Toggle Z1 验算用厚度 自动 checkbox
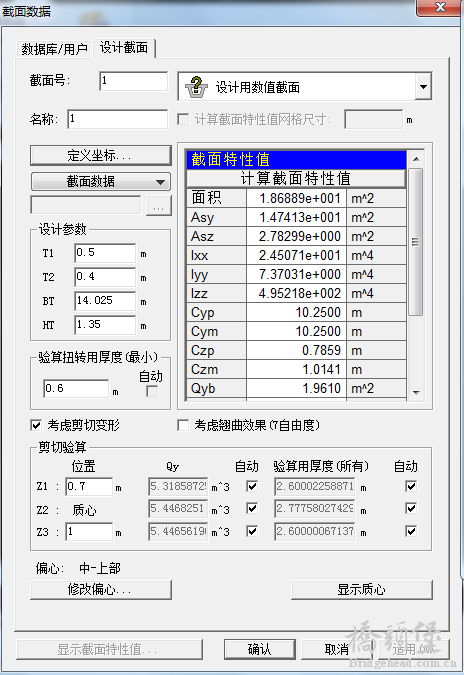 click(411, 486)
